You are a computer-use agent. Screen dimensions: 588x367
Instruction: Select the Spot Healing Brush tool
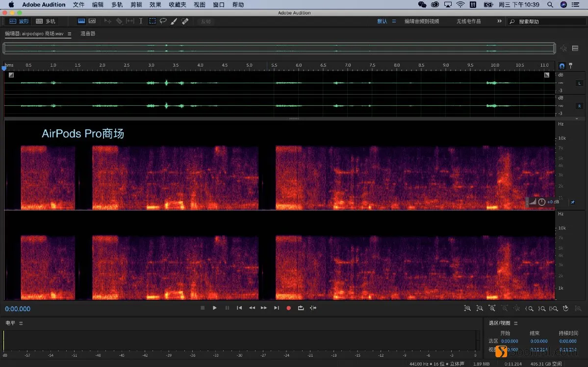(x=185, y=22)
